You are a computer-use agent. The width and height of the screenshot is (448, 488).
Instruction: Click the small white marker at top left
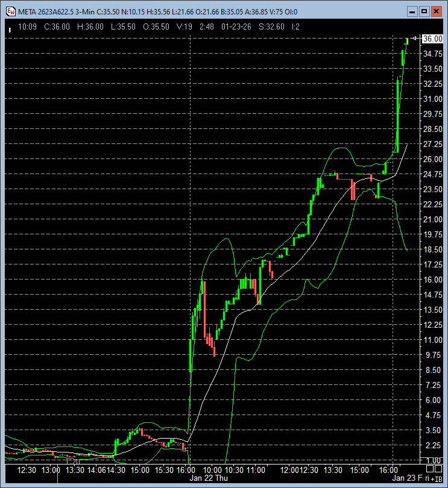[x=9, y=29]
